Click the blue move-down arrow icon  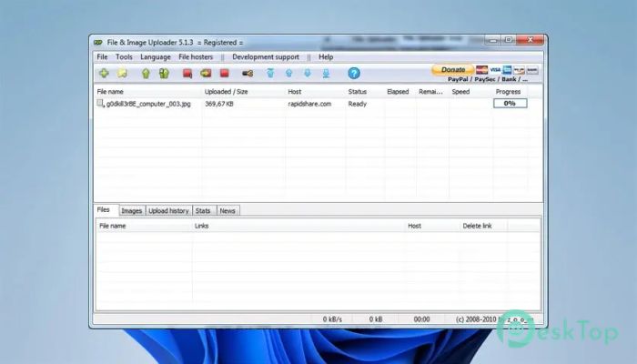(308, 73)
